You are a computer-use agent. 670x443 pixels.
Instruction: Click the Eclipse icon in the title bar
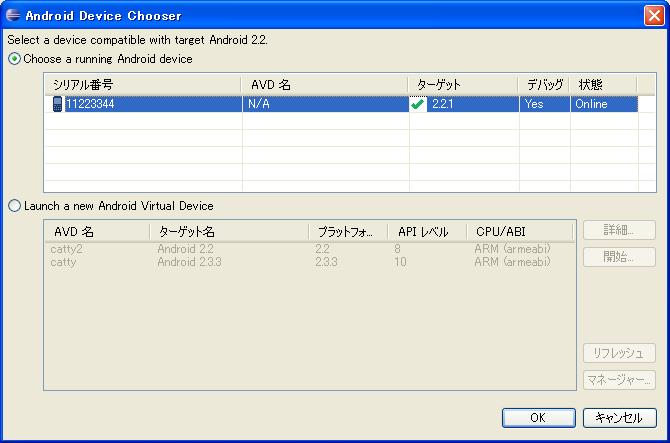click(x=13, y=15)
